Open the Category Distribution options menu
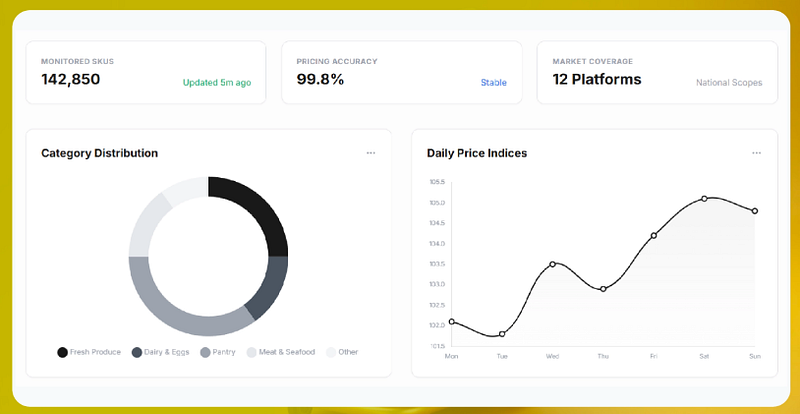The image size is (800, 414). (x=371, y=153)
